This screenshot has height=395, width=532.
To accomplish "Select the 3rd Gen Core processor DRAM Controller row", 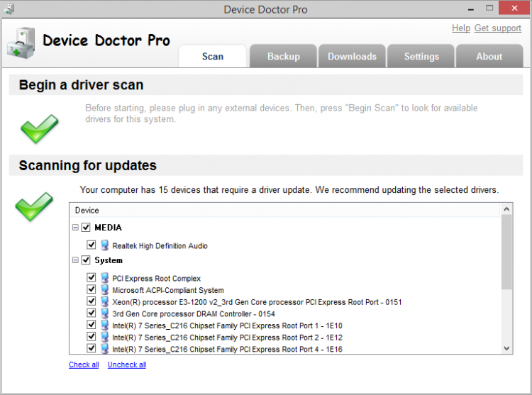I will tap(194, 314).
